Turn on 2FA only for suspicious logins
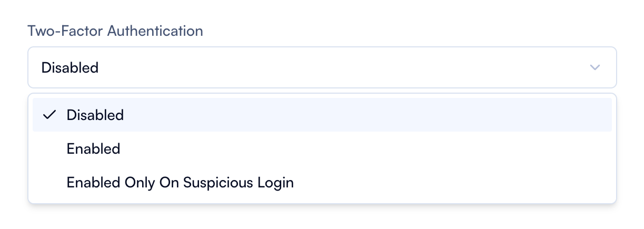Screen dimensions: 644x229 (180, 183)
